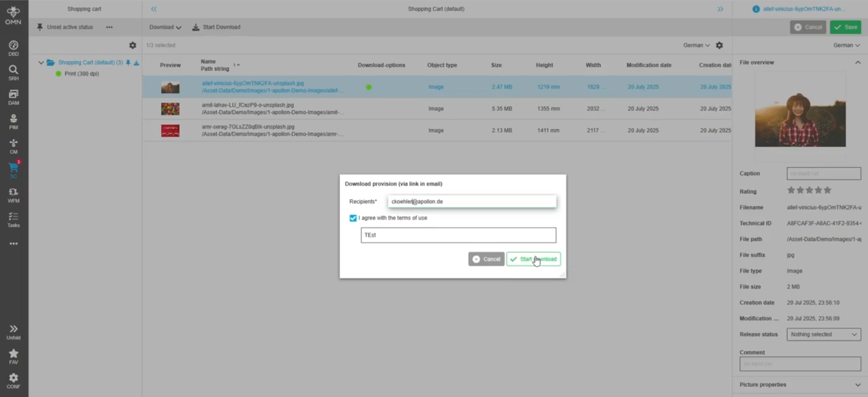Click the Recipients email input field

(472, 202)
